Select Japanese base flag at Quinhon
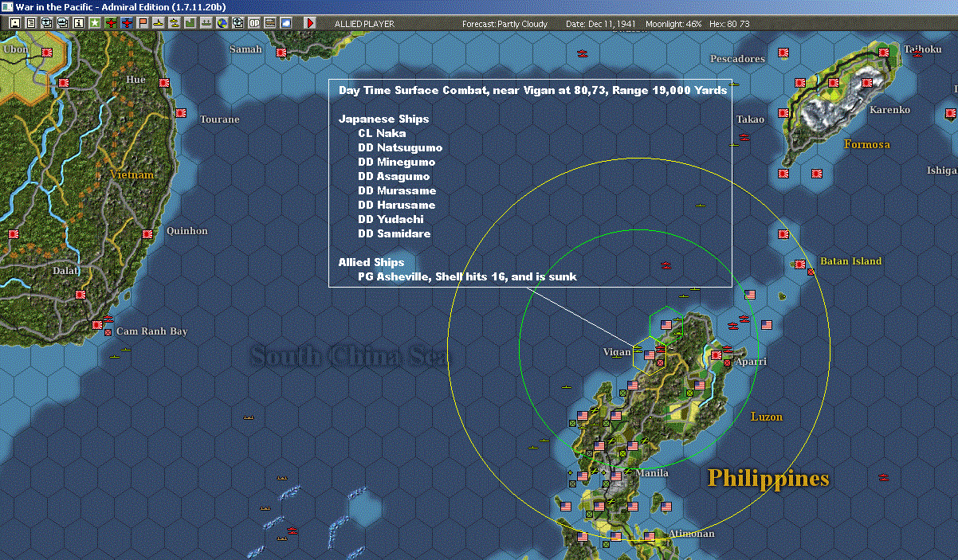The height and width of the screenshot is (560, 958). tap(147, 234)
